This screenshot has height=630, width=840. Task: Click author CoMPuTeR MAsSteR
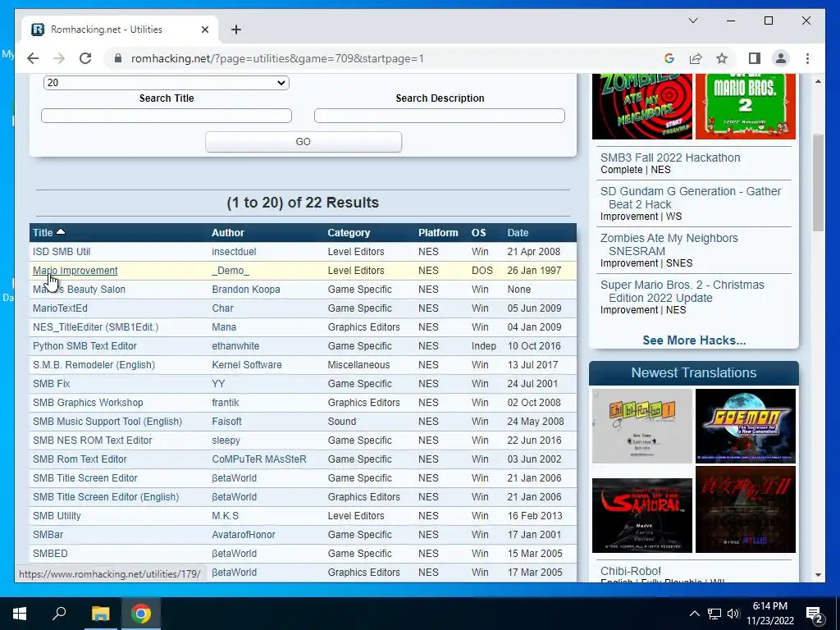[258, 459]
